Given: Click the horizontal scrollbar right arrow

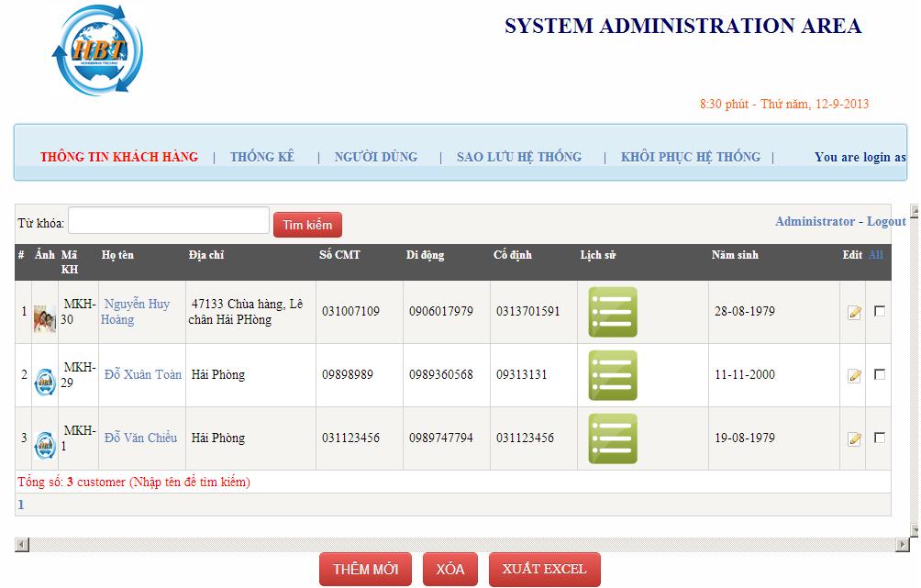Looking at the screenshot, I should (x=902, y=545).
